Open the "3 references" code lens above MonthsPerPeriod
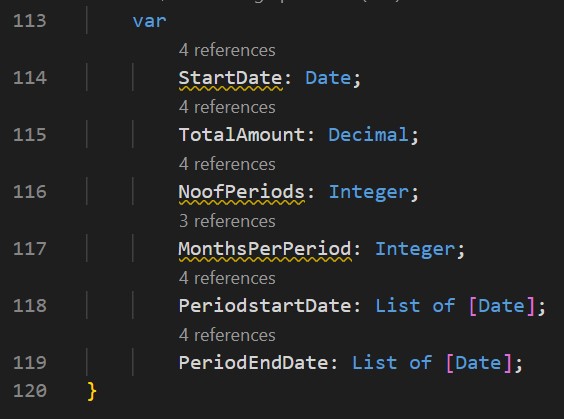564x419 pixels. pos(227,221)
